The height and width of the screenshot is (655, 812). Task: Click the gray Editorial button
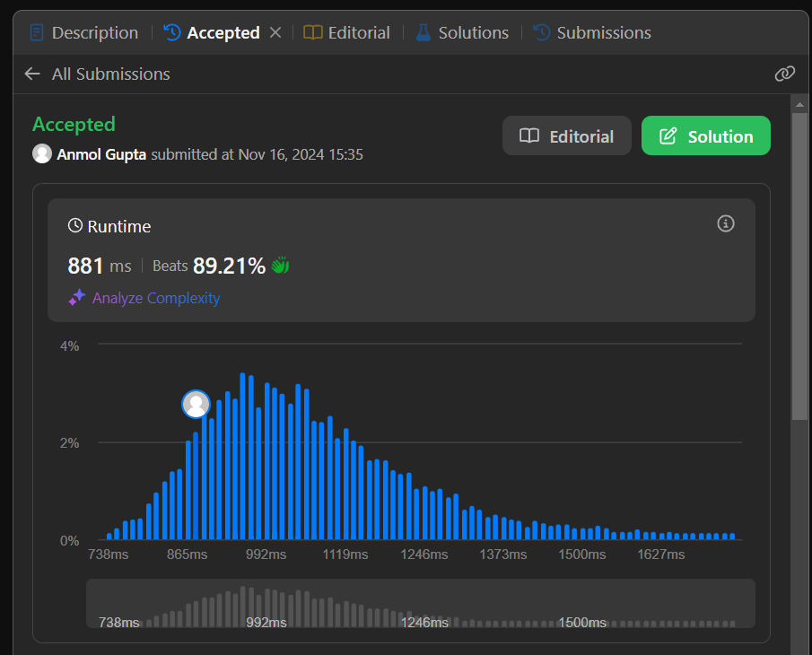pos(566,135)
